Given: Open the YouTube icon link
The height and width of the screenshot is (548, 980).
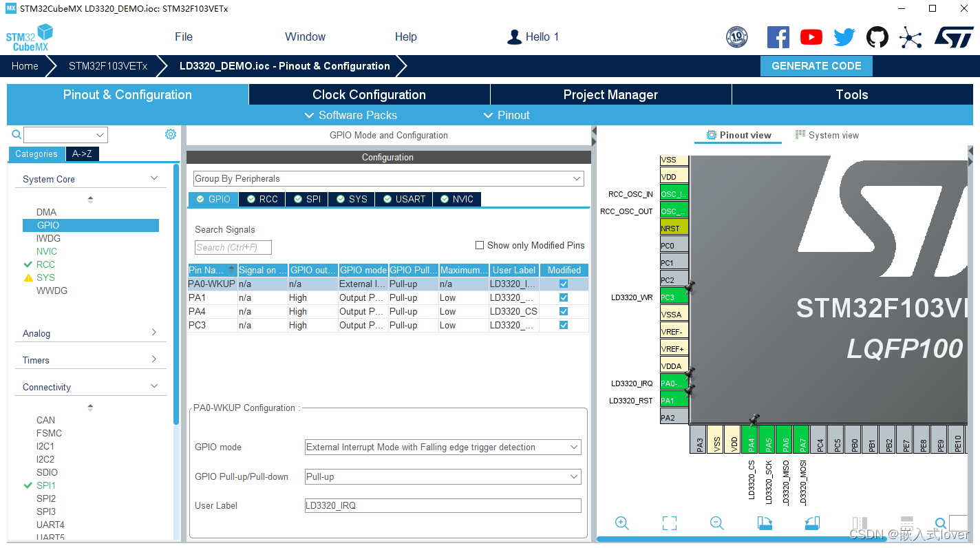Looking at the screenshot, I should pyautogui.click(x=811, y=37).
